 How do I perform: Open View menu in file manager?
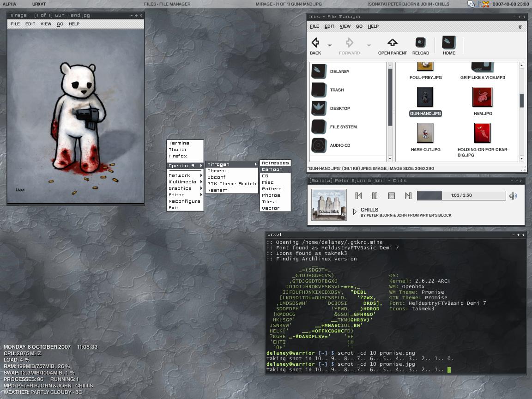click(x=345, y=26)
